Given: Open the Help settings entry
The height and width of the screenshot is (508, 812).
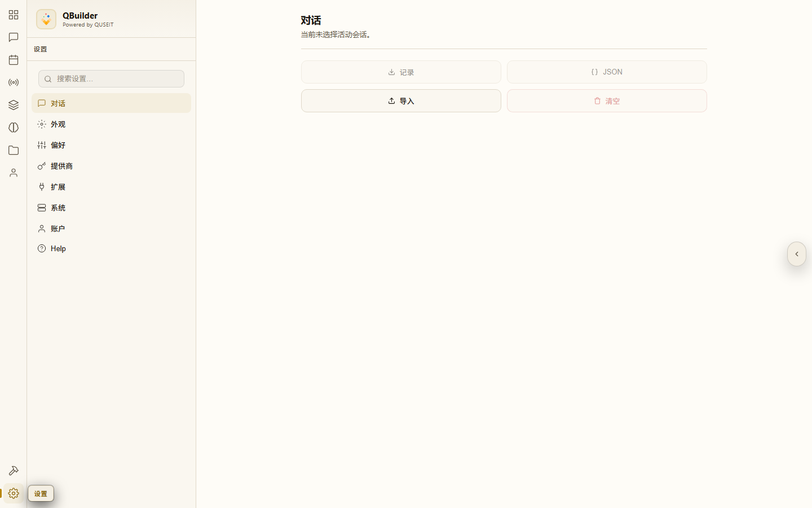Looking at the screenshot, I should coord(111,248).
